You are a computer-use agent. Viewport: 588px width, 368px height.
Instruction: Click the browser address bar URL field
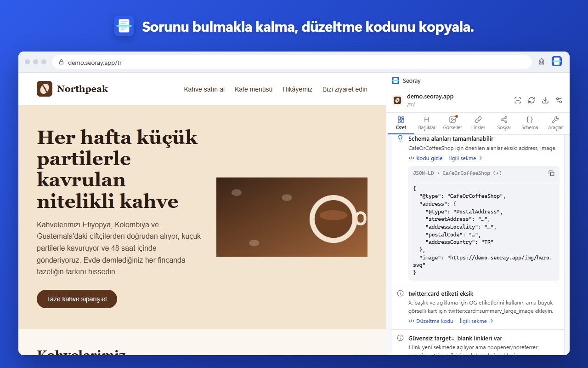pos(292,63)
